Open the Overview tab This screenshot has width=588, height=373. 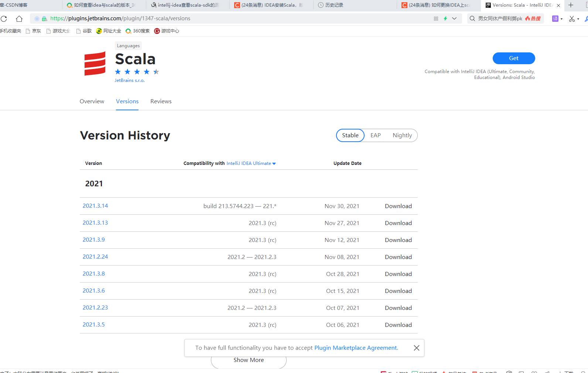click(92, 101)
